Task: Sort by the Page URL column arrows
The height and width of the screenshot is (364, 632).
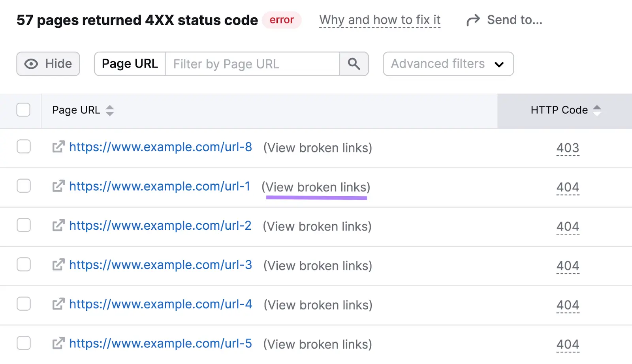Action: point(109,111)
